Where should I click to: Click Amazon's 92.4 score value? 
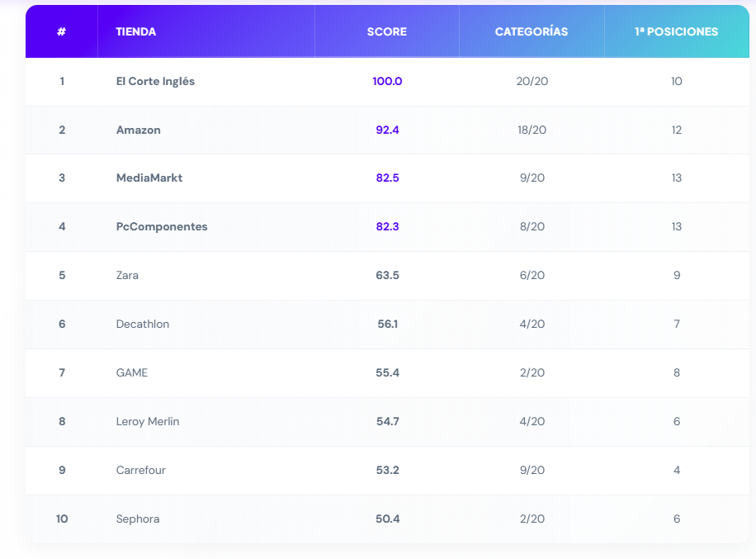point(387,130)
